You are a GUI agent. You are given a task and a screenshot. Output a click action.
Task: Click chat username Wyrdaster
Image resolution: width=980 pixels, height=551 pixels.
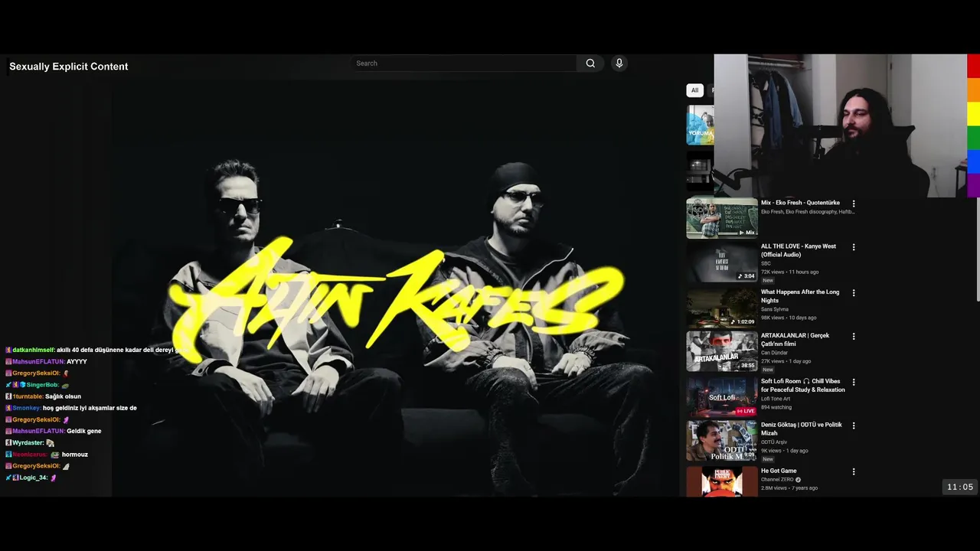pos(28,442)
